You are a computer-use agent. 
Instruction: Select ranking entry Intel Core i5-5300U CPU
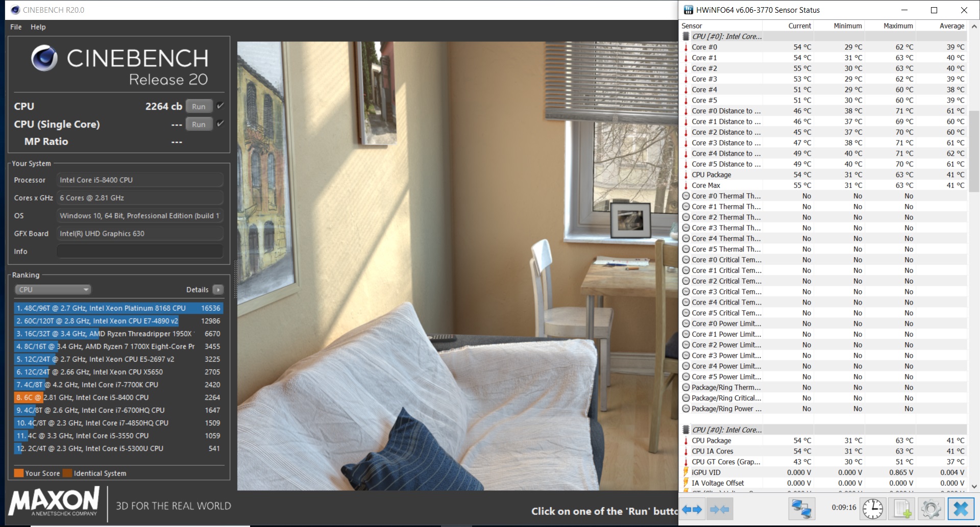tap(118, 448)
